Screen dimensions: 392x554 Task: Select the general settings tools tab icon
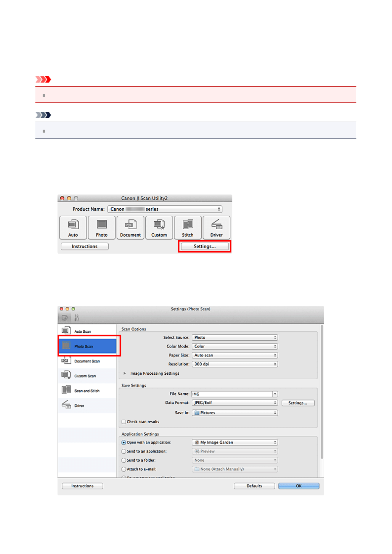pos(76,318)
